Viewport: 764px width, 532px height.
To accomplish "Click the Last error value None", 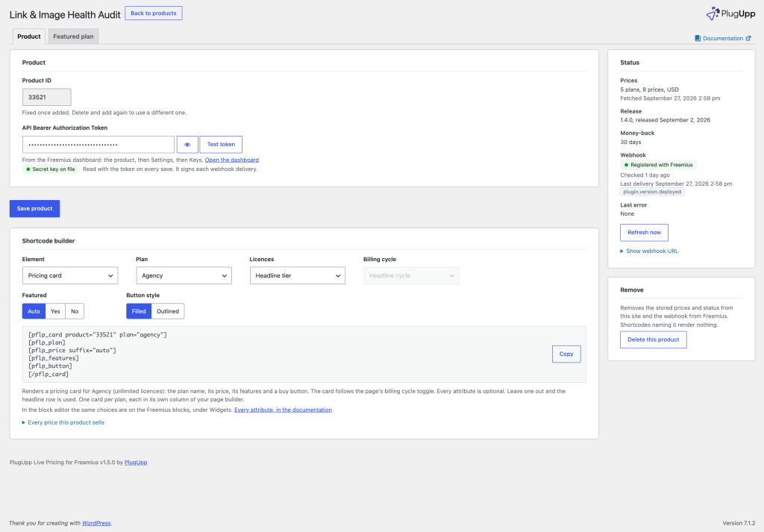I will [627, 214].
